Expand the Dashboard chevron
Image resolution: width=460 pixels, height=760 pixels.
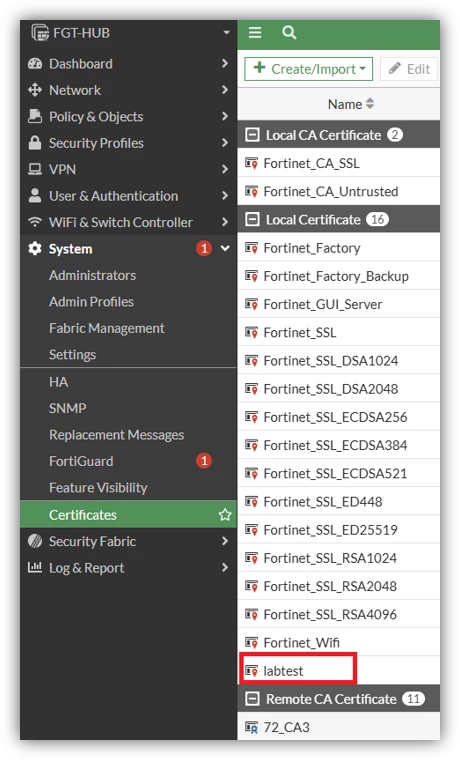coord(224,63)
